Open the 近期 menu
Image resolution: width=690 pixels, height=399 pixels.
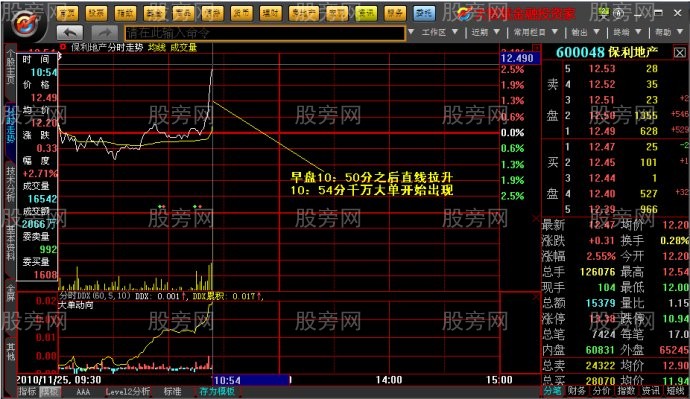[480, 32]
